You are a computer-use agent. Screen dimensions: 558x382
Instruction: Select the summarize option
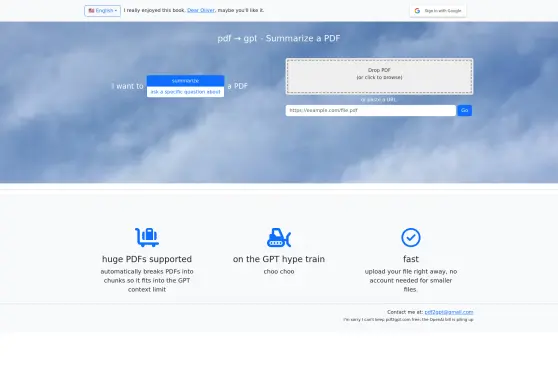pyautogui.click(x=185, y=81)
